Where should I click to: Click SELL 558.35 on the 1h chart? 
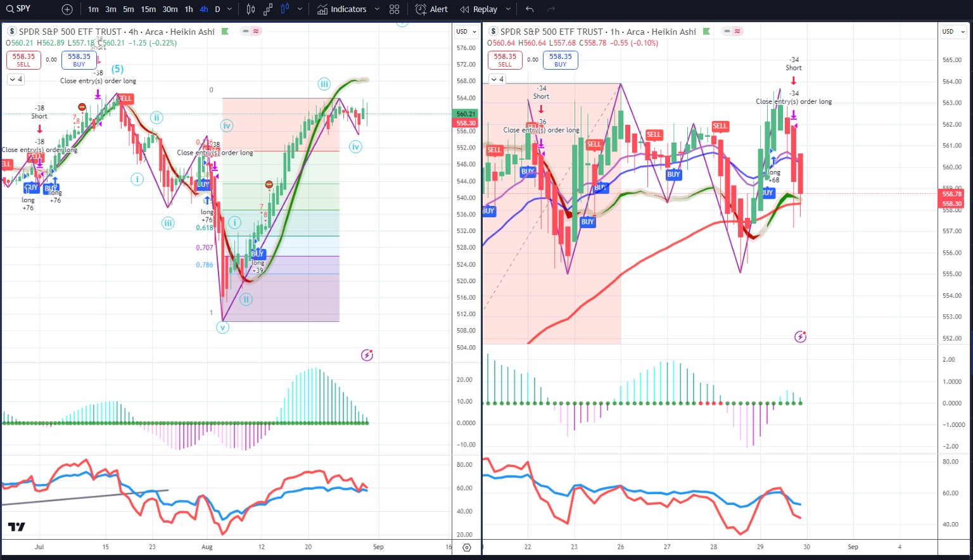click(x=505, y=60)
